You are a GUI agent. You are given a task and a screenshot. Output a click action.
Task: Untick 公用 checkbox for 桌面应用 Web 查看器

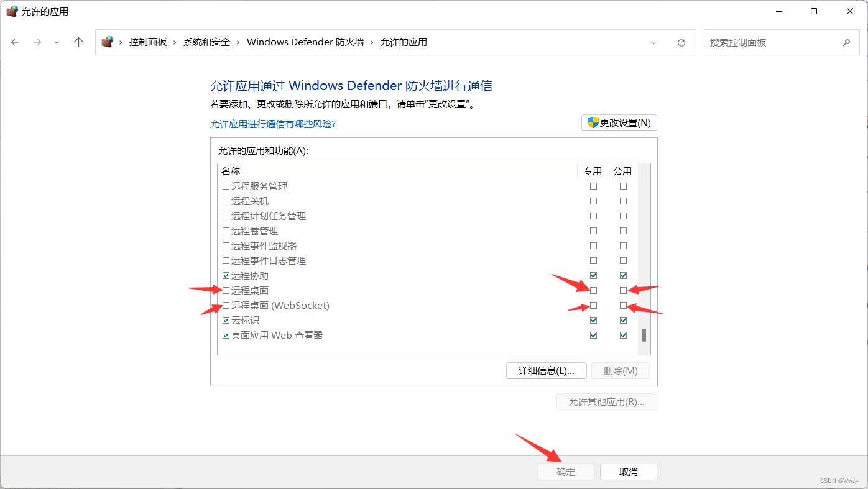point(623,335)
